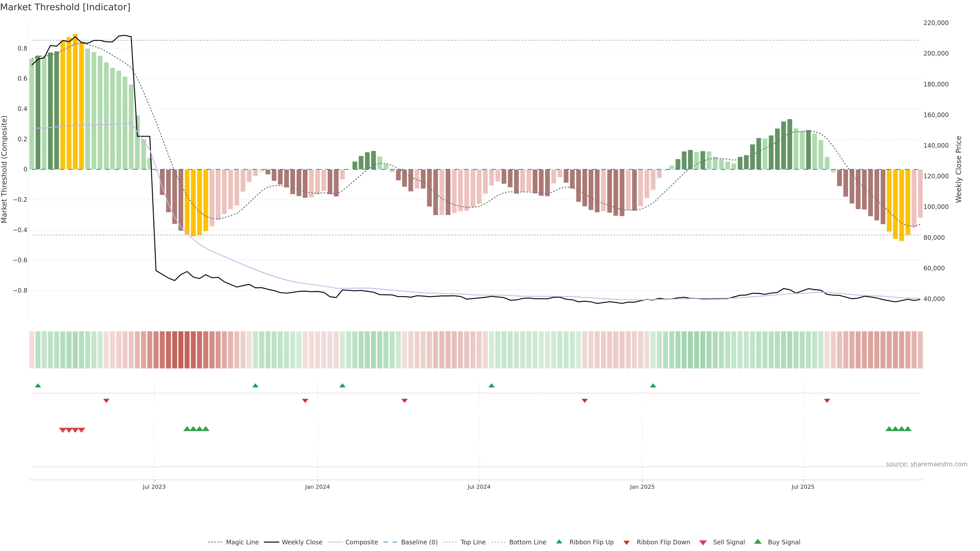The height and width of the screenshot is (551, 980).
Task: Toggle the Bottom Line legend entry
Action: (x=527, y=542)
